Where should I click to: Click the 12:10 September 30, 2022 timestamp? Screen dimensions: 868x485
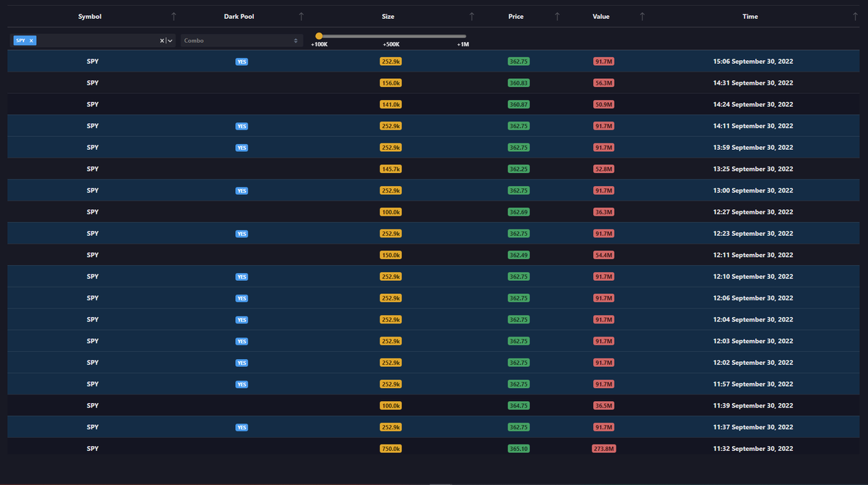click(753, 277)
